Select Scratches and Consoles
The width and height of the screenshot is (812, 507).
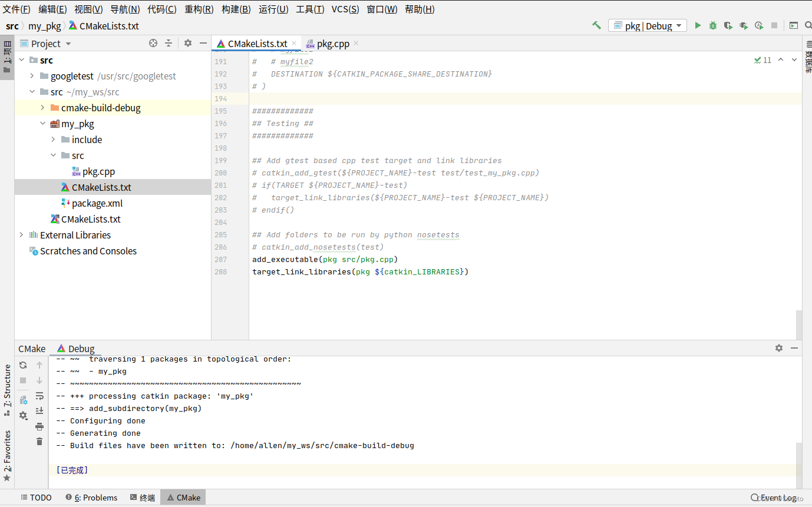pyautogui.click(x=88, y=251)
